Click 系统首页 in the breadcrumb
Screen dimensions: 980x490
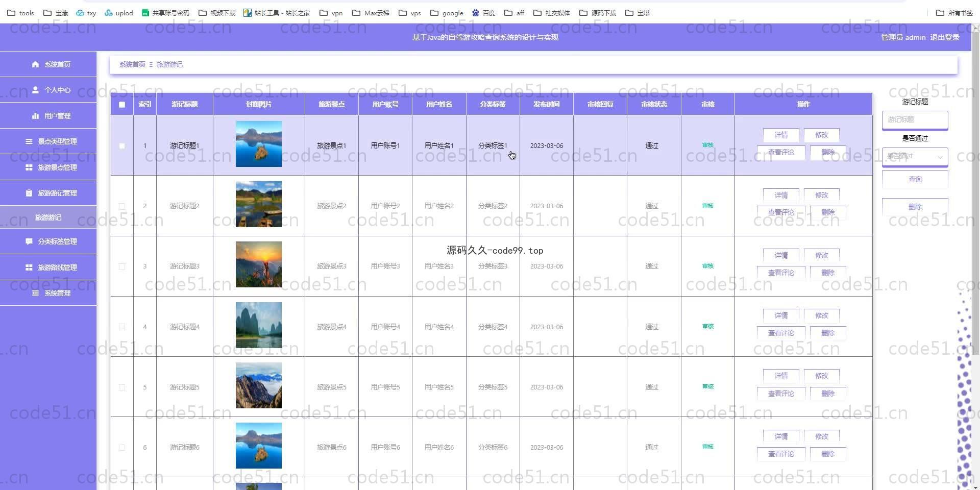coord(132,64)
